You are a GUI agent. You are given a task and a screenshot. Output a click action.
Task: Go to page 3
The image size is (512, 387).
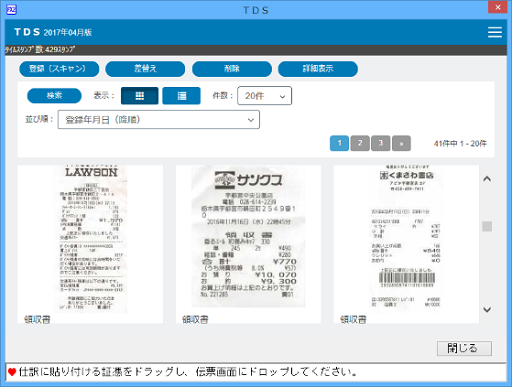[381, 143]
